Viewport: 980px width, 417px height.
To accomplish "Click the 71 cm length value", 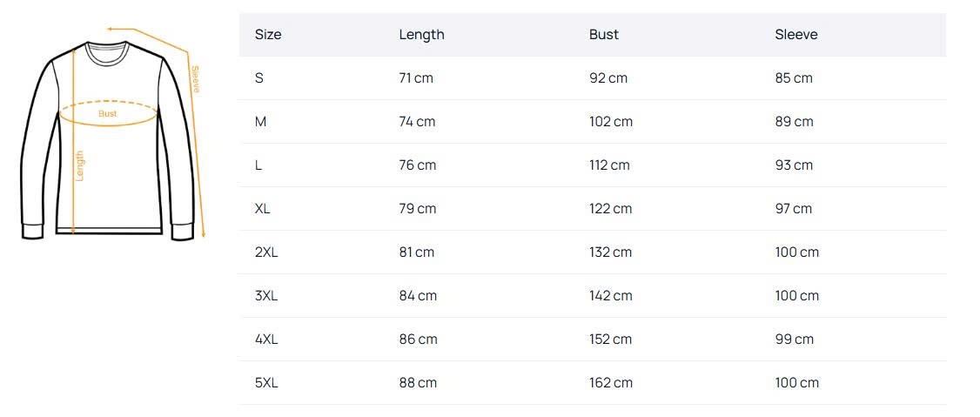I will click(415, 78).
